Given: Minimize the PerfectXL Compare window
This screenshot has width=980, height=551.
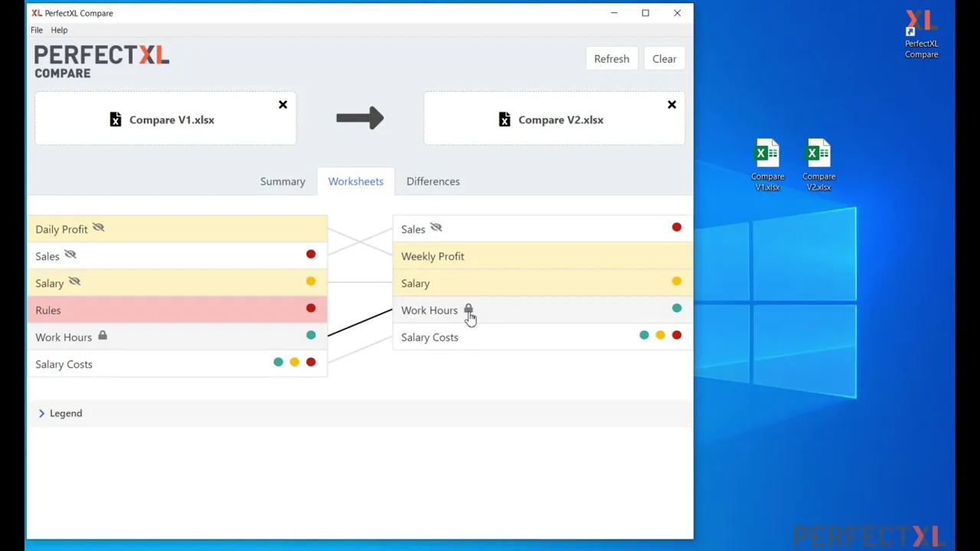Looking at the screenshot, I should pyautogui.click(x=614, y=13).
